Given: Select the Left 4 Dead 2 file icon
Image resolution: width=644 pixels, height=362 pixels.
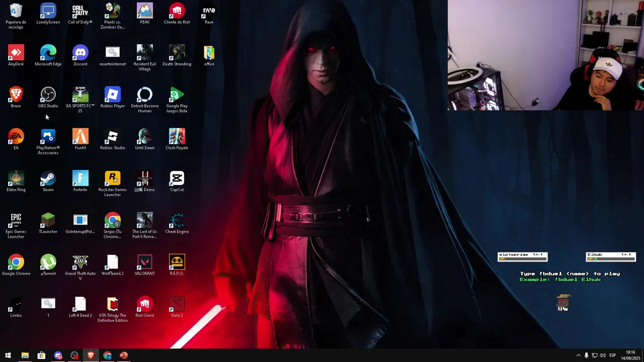Looking at the screenshot, I should tap(80, 307).
